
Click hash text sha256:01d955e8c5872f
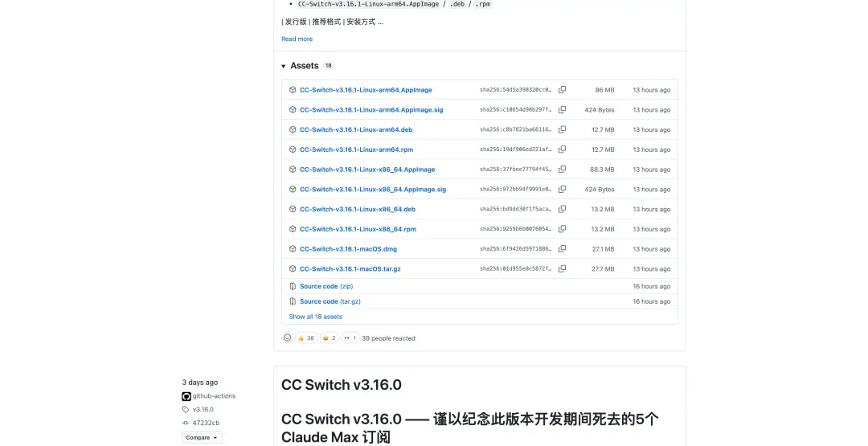coord(515,269)
